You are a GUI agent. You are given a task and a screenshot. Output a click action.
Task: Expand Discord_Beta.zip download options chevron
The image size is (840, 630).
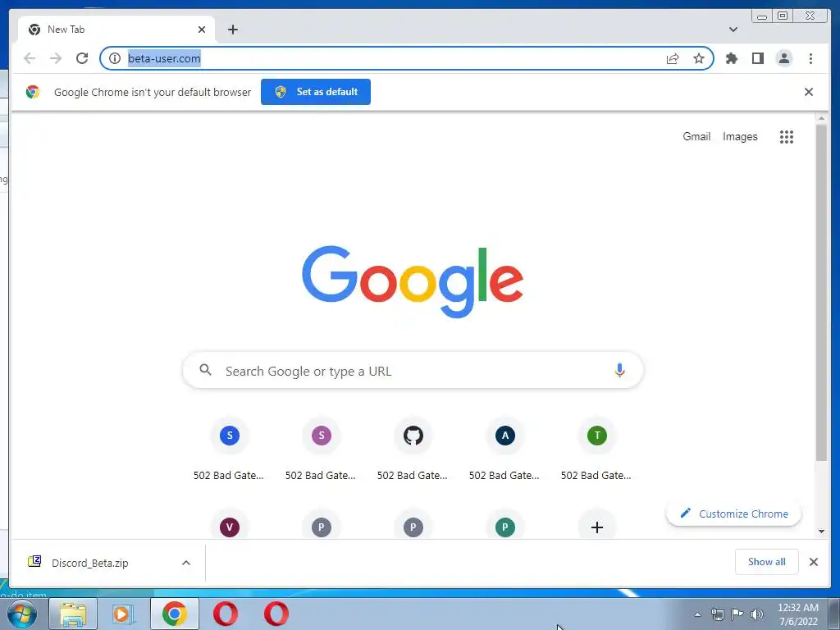click(x=186, y=563)
